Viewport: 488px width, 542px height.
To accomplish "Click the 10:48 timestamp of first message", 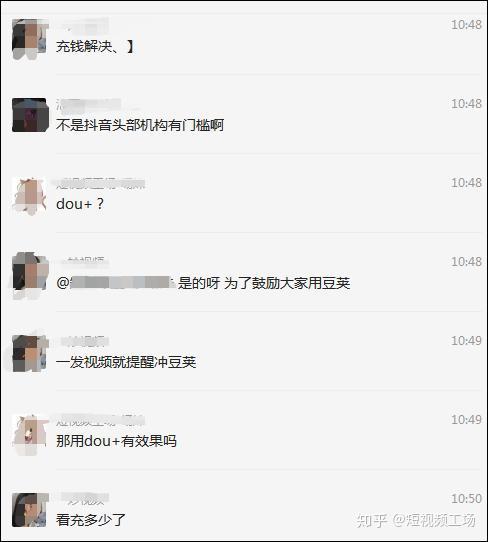I will (x=466, y=25).
